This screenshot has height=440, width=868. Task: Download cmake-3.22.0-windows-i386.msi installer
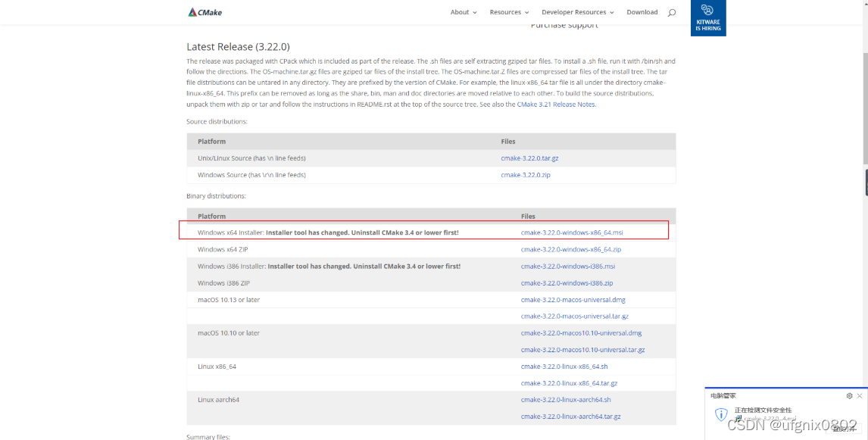pyautogui.click(x=568, y=267)
